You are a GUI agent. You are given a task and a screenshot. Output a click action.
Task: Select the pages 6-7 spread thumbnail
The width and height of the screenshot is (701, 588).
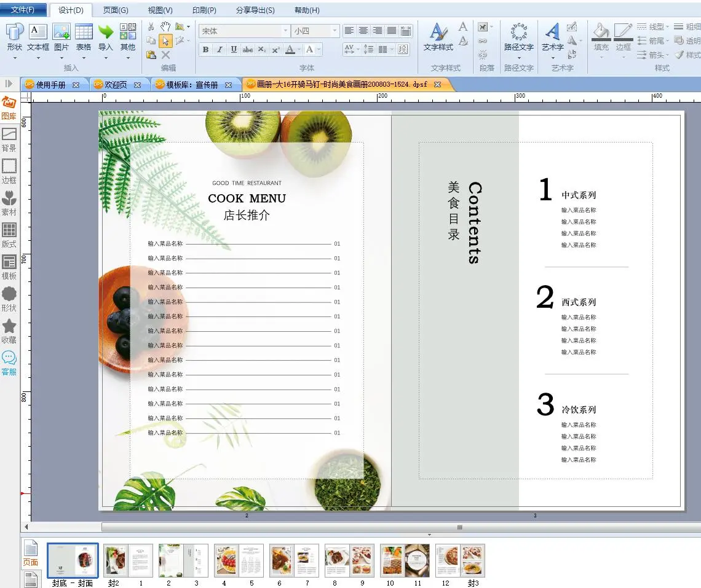tap(294, 560)
